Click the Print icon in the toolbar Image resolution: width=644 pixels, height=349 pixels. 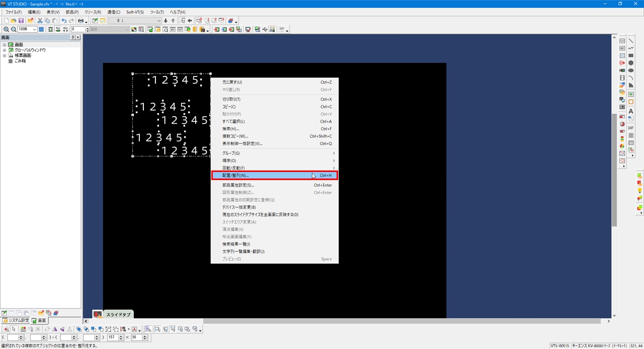[80, 21]
